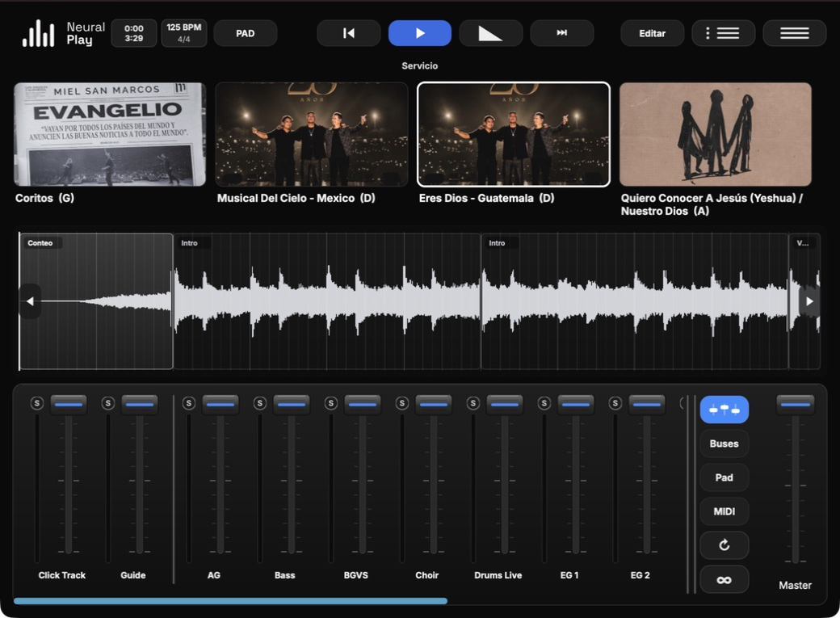This screenshot has width=840, height=618.
Task: Open the hamburger main menu
Action: point(795,33)
